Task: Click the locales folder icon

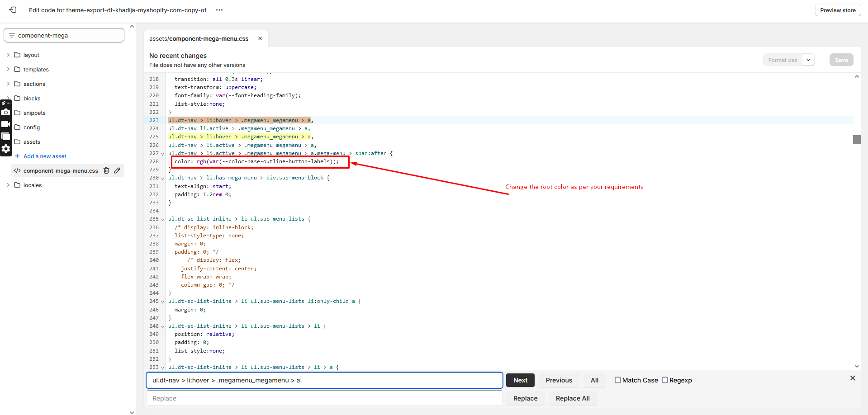Action: point(17,185)
